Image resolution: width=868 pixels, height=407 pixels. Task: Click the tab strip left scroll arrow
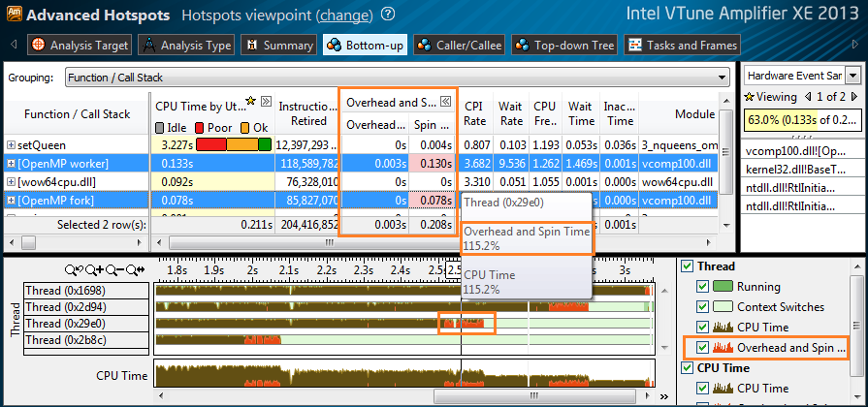14,45
